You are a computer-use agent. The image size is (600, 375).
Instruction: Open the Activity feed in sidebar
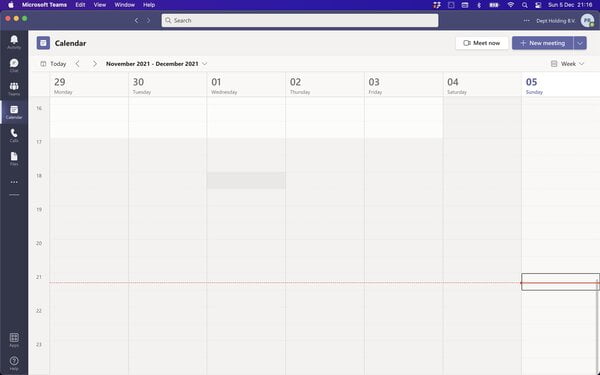(x=14, y=42)
